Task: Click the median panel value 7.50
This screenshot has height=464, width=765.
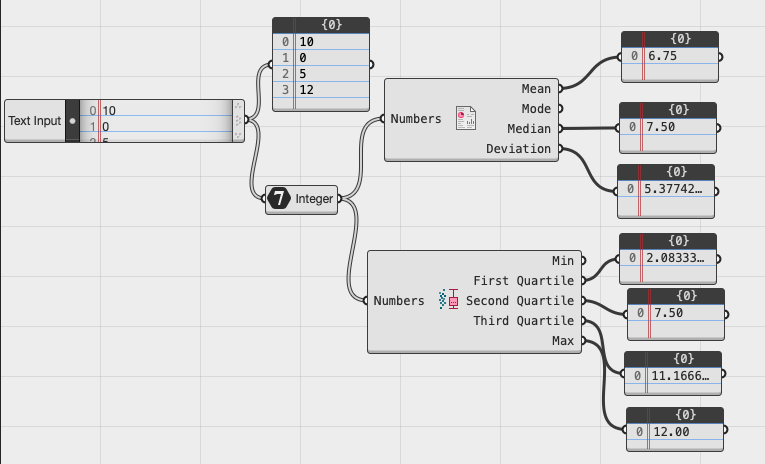Action: point(660,127)
